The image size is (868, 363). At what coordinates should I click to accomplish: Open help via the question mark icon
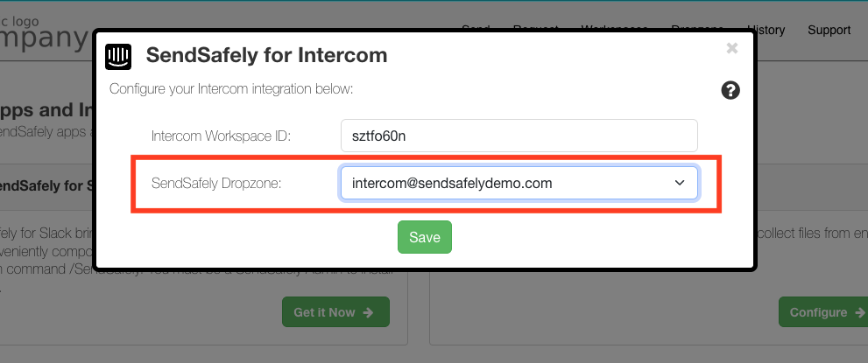pos(730,90)
